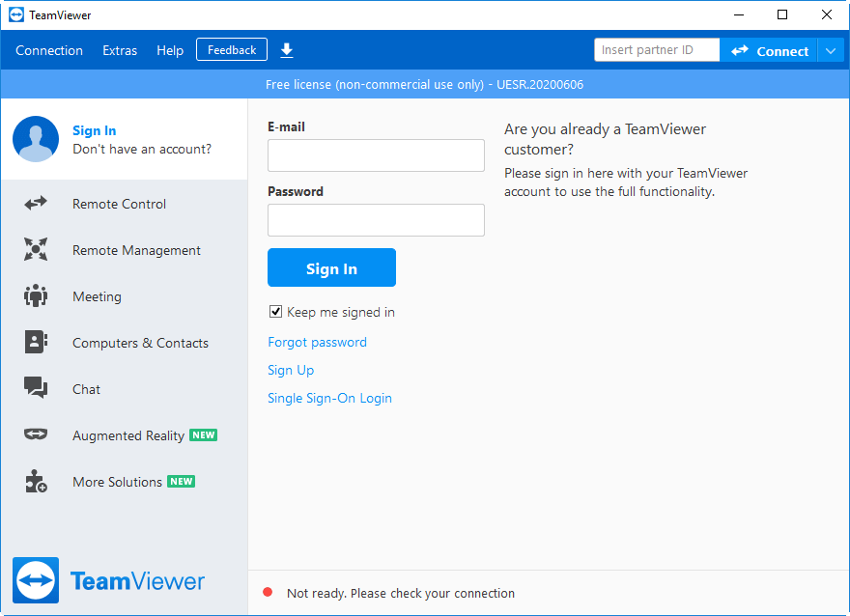Click the Remote Management icon
This screenshot has width=850, height=616.
click(x=36, y=249)
